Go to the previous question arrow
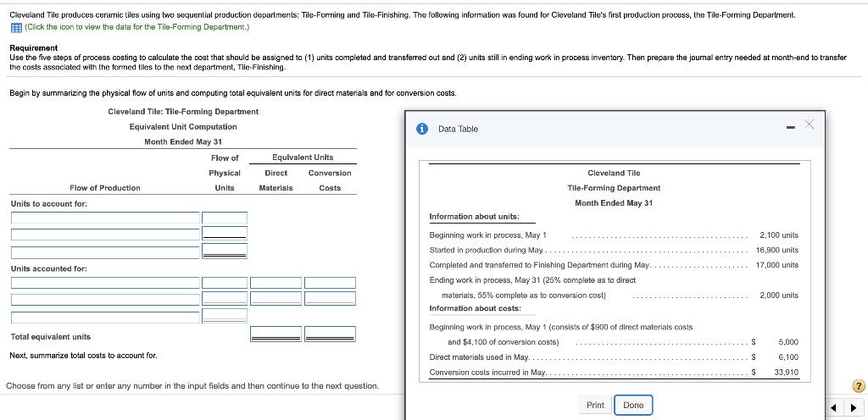Viewport: 868px width, 420px height. click(834, 408)
